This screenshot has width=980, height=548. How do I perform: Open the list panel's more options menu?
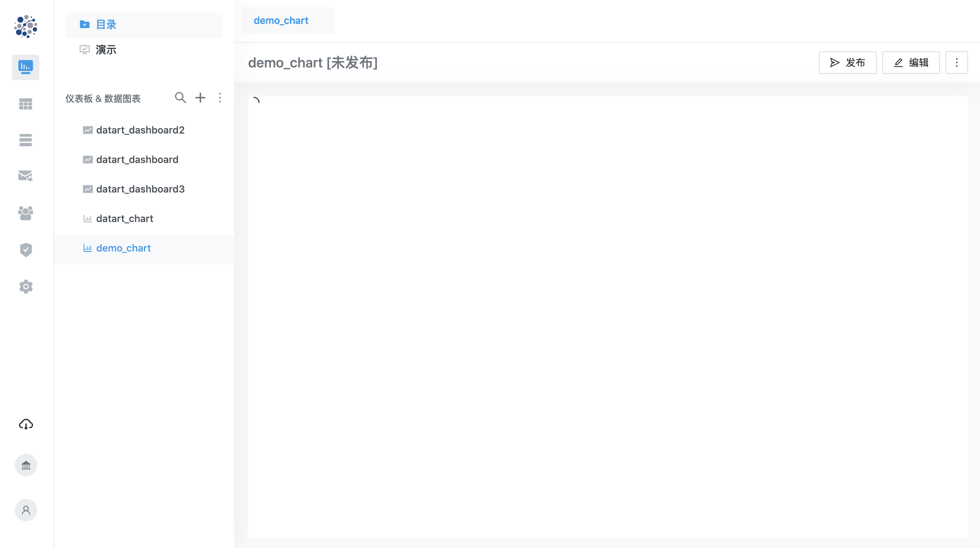point(220,98)
